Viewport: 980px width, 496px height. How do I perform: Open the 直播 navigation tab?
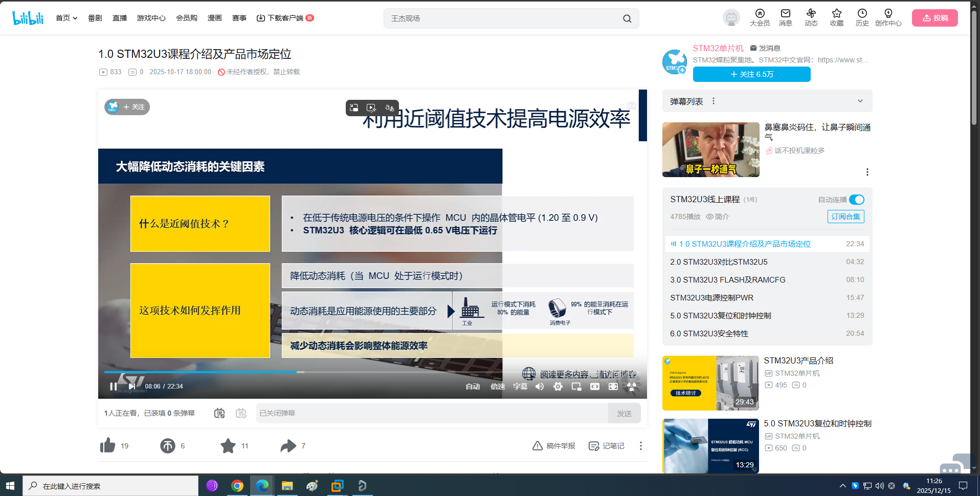click(x=120, y=18)
